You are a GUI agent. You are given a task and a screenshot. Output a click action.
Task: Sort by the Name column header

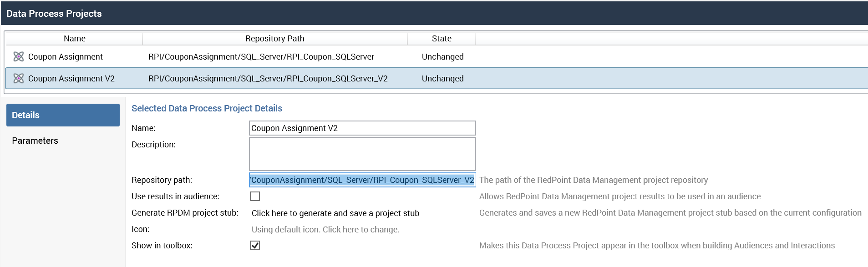[x=75, y=39]
